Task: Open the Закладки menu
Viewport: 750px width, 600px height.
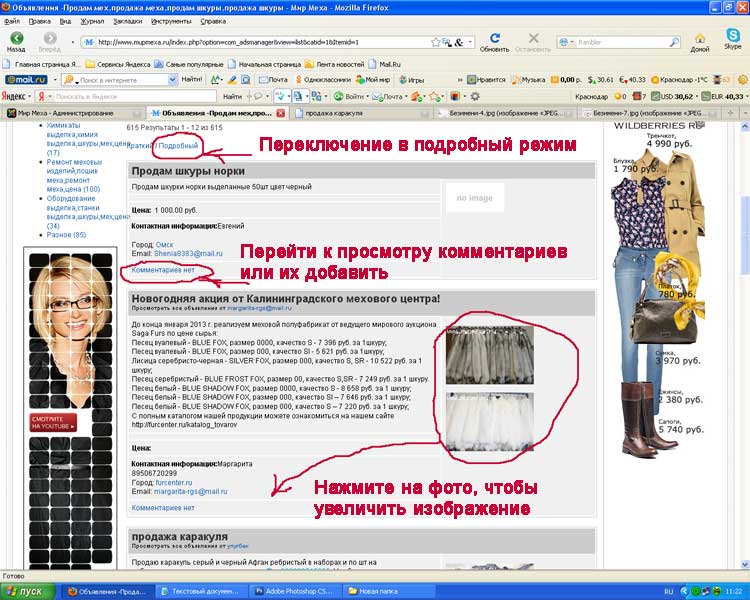Action: click(x=127, y=22)
